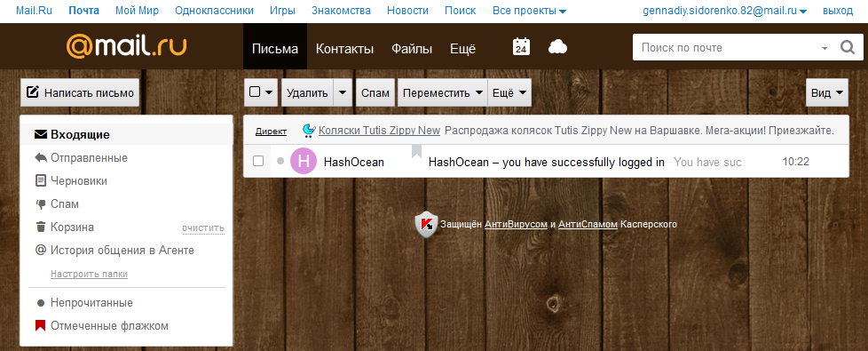Click the mail.ru logo

(x=126, y=46)
